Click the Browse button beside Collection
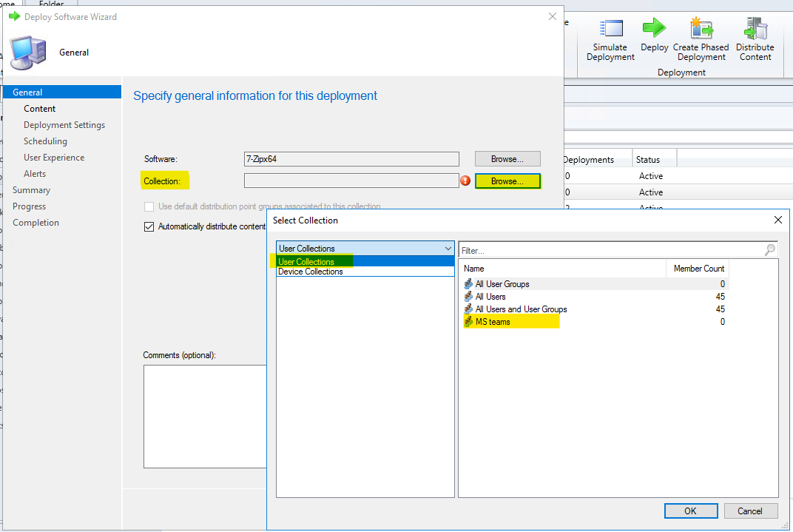The height and width of the screenshot is (532, 793). coord(507,181)
